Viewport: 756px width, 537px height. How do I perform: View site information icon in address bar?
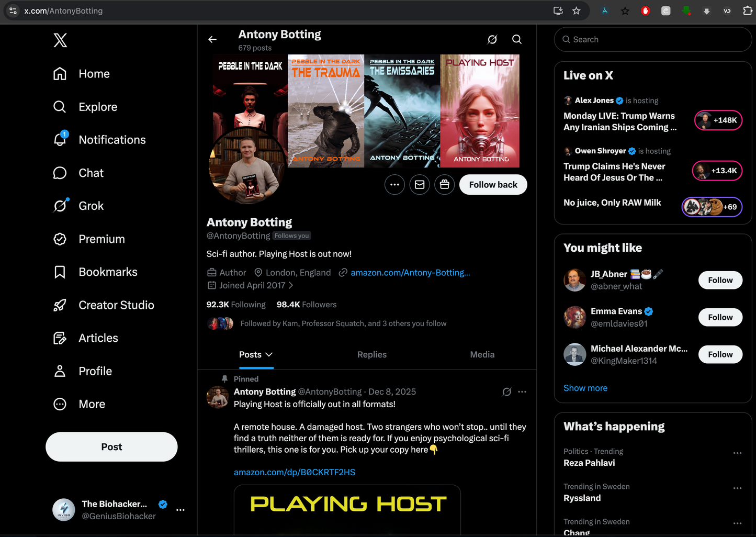(x=13, y=10)
